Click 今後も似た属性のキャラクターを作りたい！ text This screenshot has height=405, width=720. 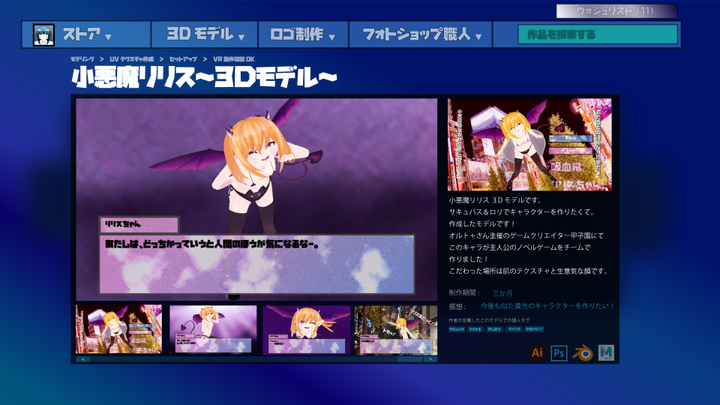tap(547, 306)
